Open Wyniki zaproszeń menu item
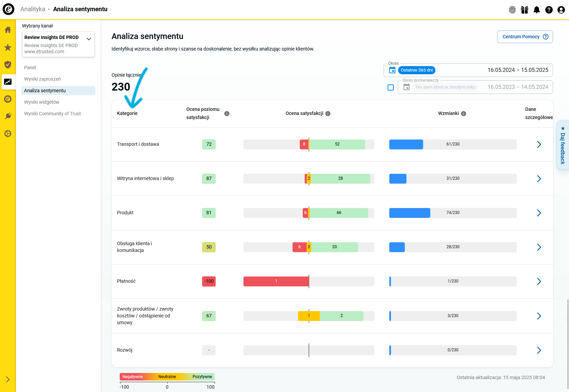 (42, 79)
